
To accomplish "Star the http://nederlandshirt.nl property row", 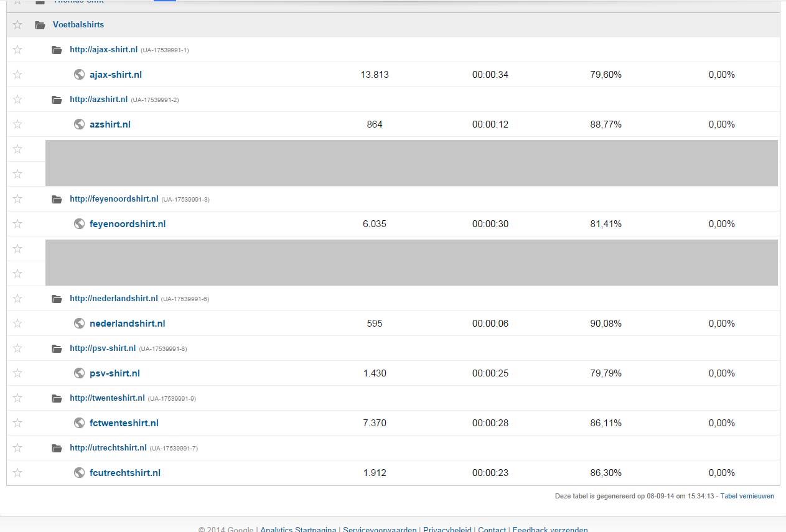I will 17,299.
